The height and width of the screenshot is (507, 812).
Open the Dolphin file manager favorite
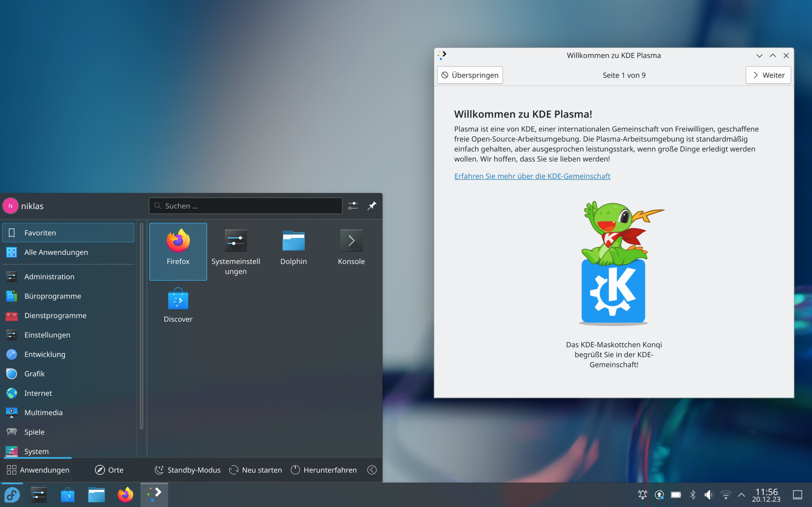coord(293,247)
